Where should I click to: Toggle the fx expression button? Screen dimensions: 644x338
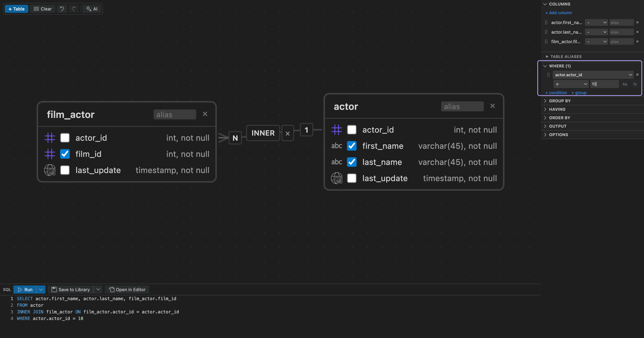(x=635, y=84)
